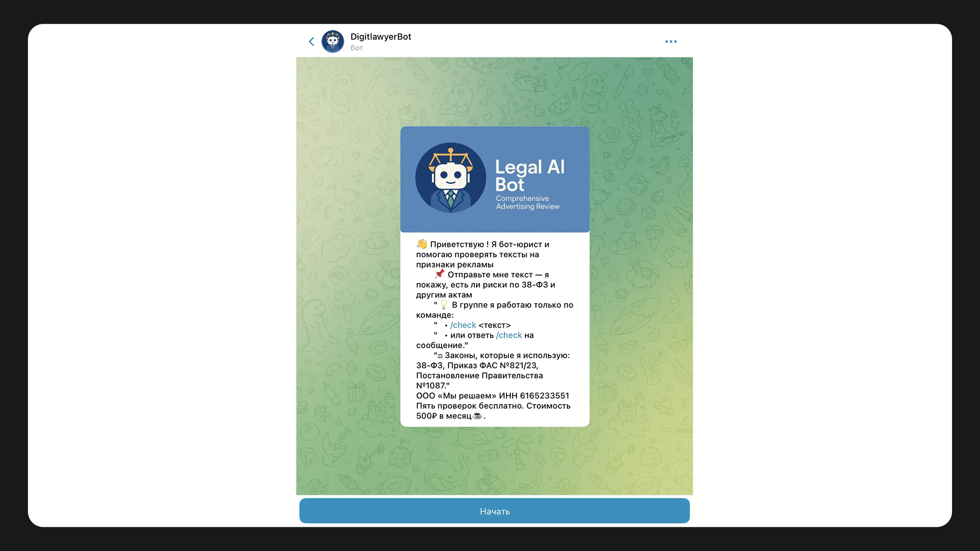Click the "Законы, которые я использую:" line

point(507,355)
